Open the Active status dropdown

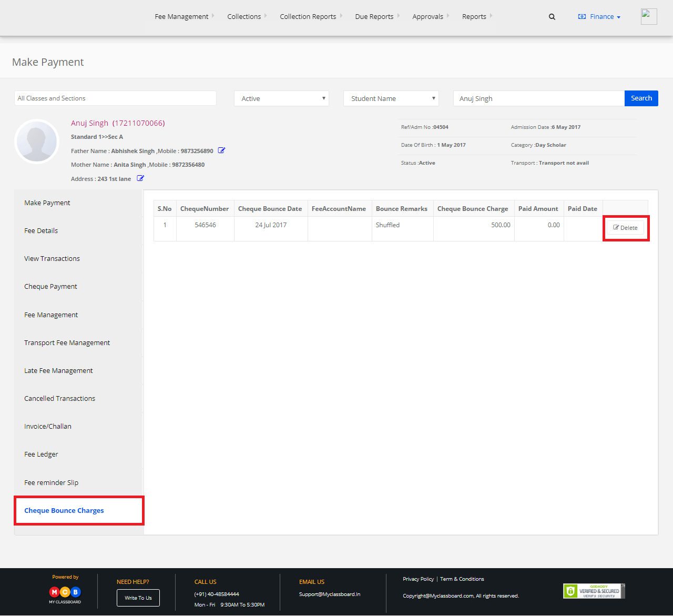pyautogui.click(x=282, y=98)
